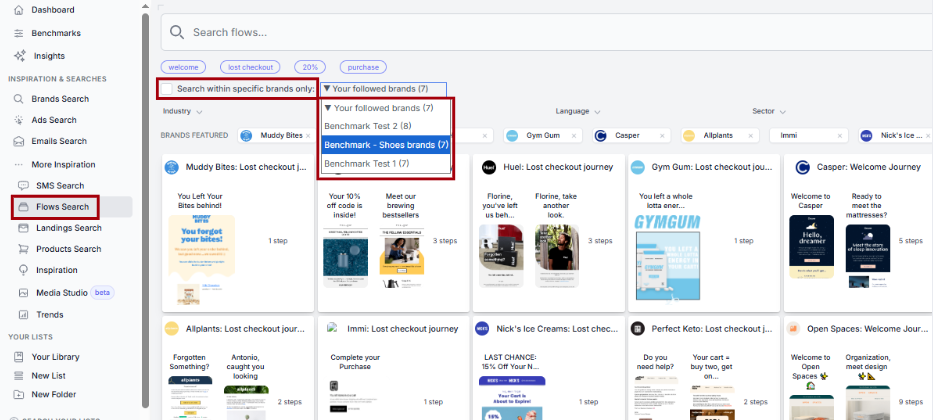Click the Huel logo on flow card
This screenshot has width=933, height=420.
[489, 167]
